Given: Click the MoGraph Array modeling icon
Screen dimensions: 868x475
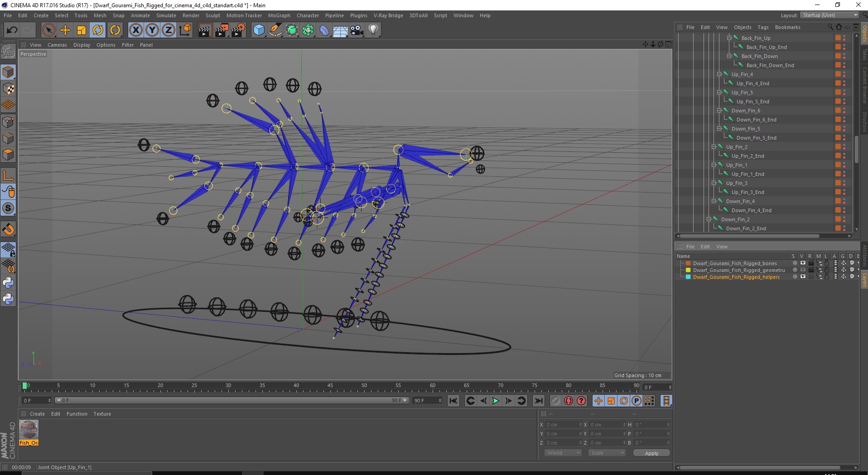Looking at the screenshot, I should (x=309, y=30).
